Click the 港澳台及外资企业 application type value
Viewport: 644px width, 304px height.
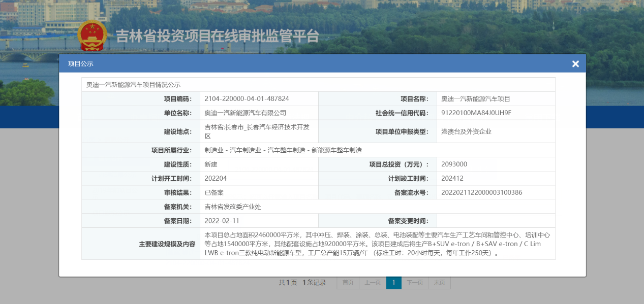tap(466, 131)
